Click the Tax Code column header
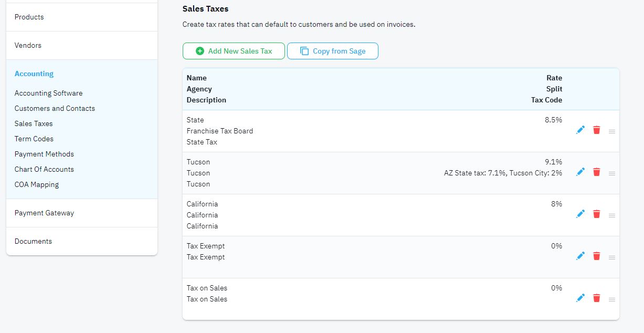The height and width of the screenshot is (333, 644). tap(546, 100)
